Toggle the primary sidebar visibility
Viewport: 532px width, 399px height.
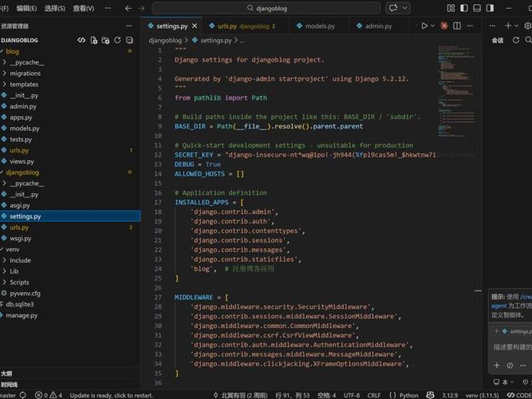click(x=464, y=8)
